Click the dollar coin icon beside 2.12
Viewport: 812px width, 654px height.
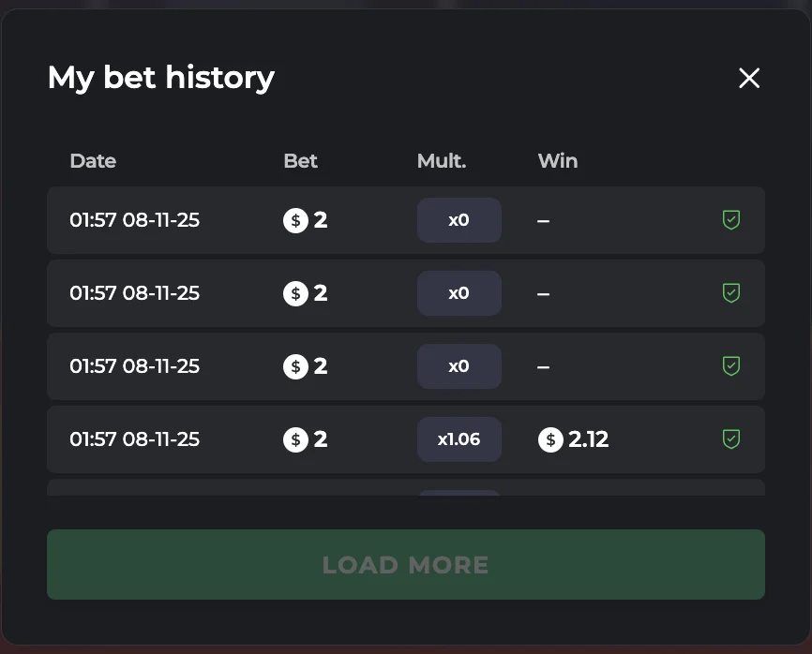click(550, 439)
